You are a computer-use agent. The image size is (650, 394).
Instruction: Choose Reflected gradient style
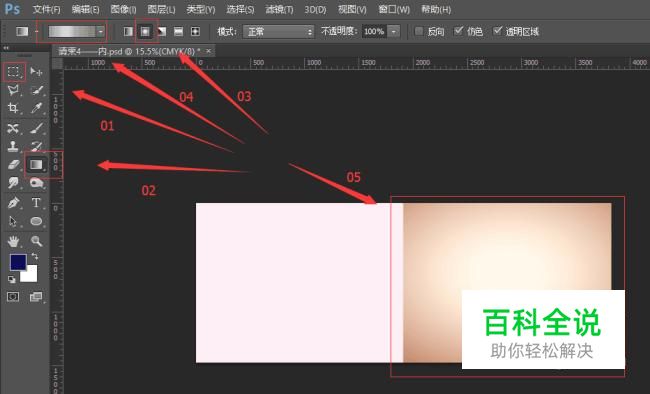pos(179,32)
